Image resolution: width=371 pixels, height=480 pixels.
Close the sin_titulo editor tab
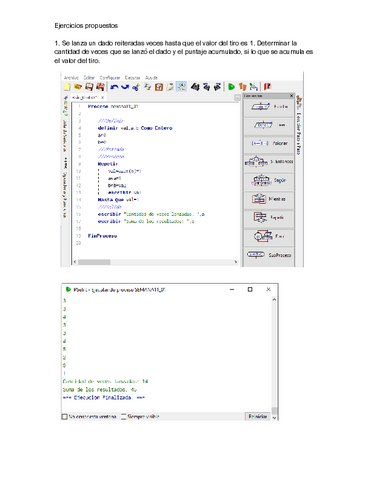[x=102, y=97]
